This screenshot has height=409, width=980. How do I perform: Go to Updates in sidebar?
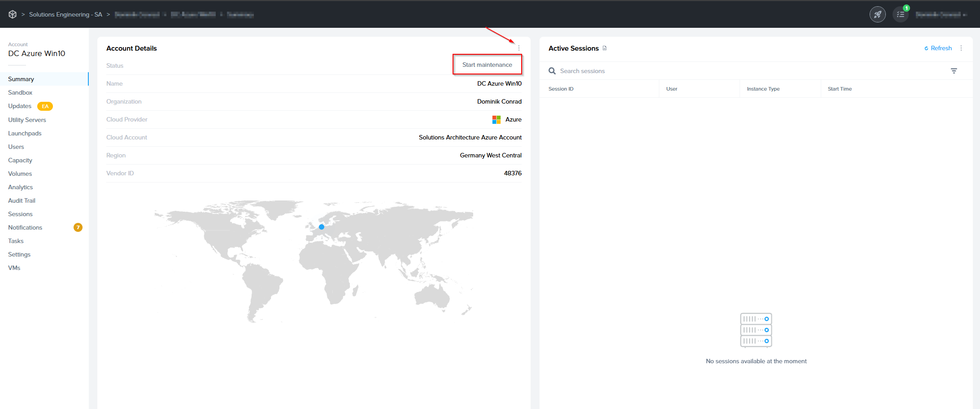[20, 106]
